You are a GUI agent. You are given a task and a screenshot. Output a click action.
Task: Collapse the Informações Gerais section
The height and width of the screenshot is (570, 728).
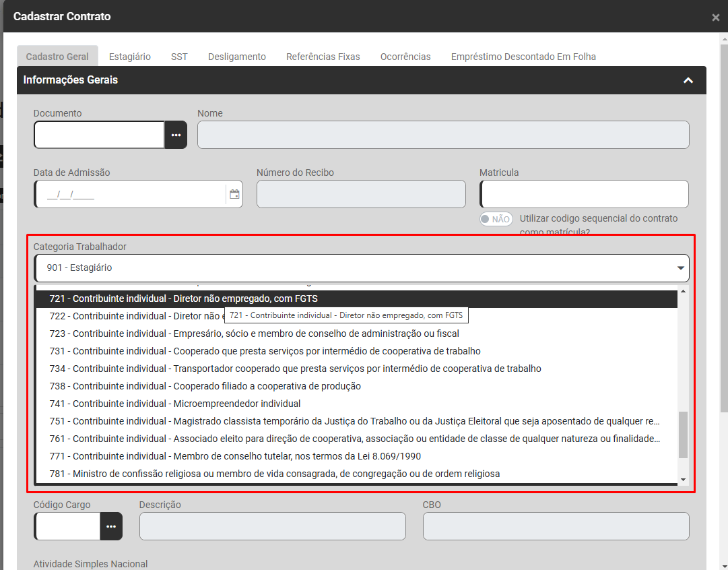(x=688, y=80)
